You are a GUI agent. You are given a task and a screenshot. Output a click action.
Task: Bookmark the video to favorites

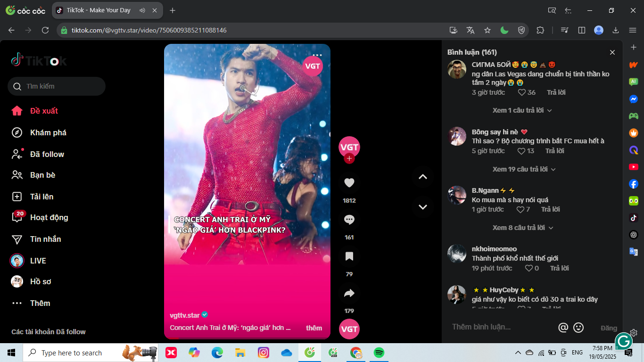pyautogui.click(x=349, y=256)
